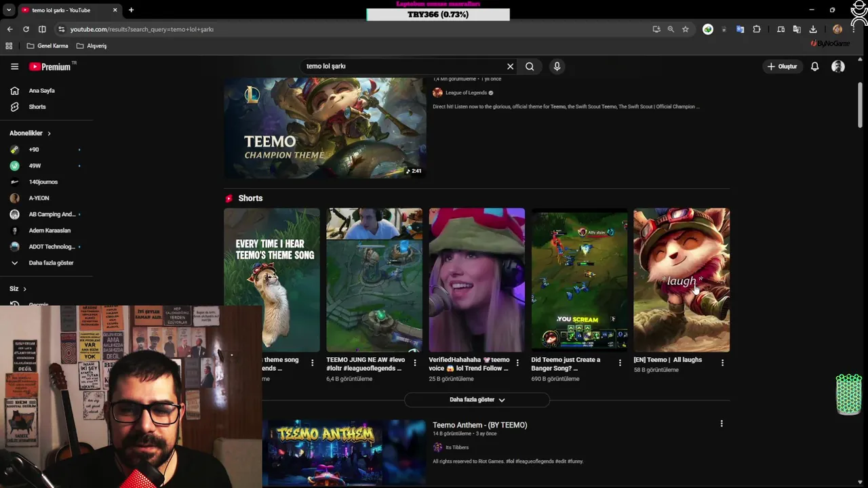Expand the Siz section
The height and width of the screenshot is (488, 868).
pyautogui.click(x=18, y=289)
